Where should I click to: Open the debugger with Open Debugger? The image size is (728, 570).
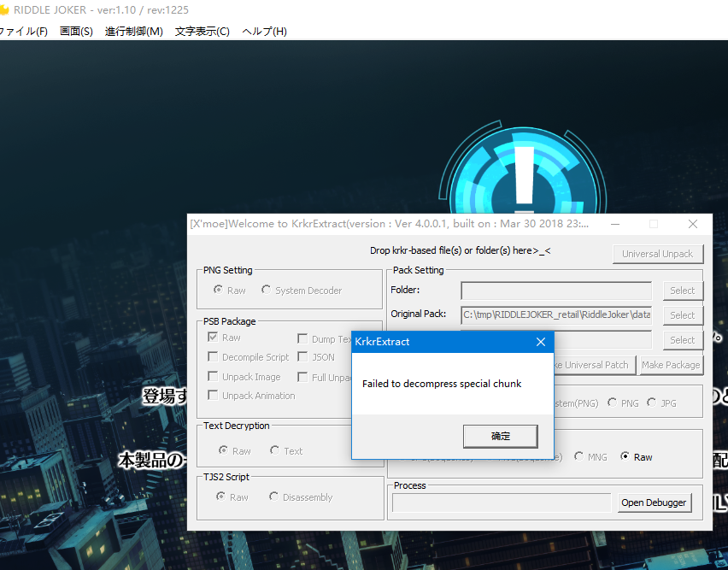(x=654, y=502)
